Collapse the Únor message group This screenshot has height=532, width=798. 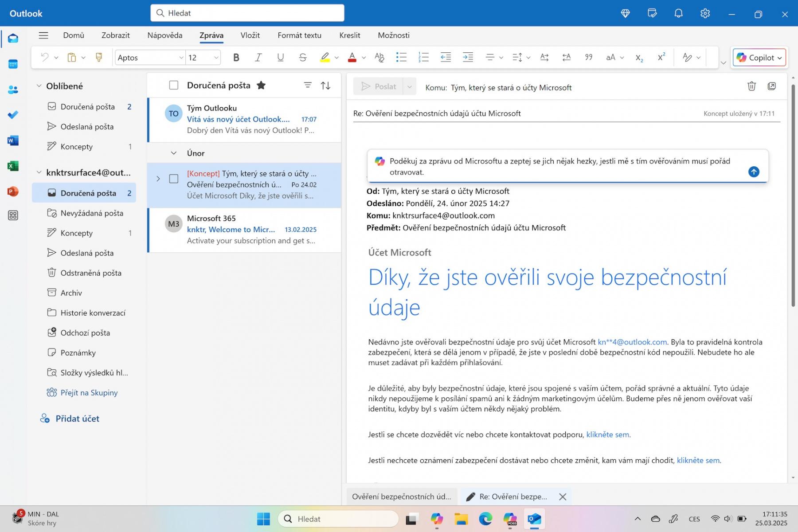point(174,153)
